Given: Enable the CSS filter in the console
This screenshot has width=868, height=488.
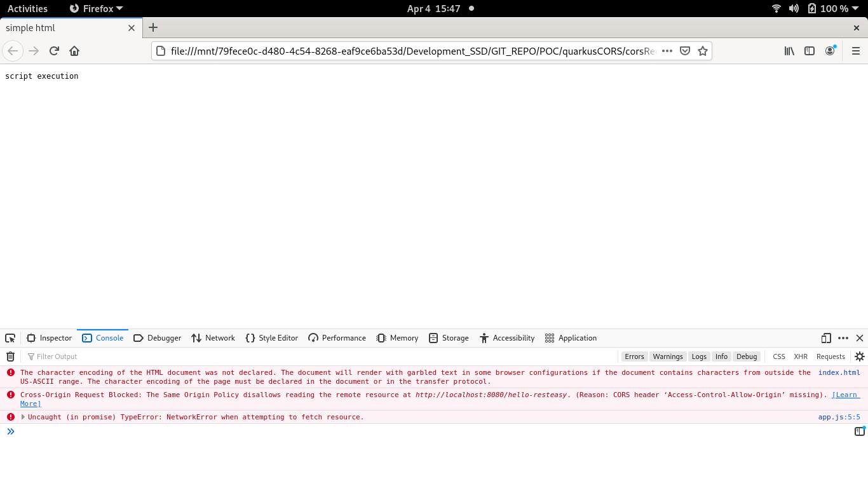Looking at the screenshot, I should (x=779, y=356).
